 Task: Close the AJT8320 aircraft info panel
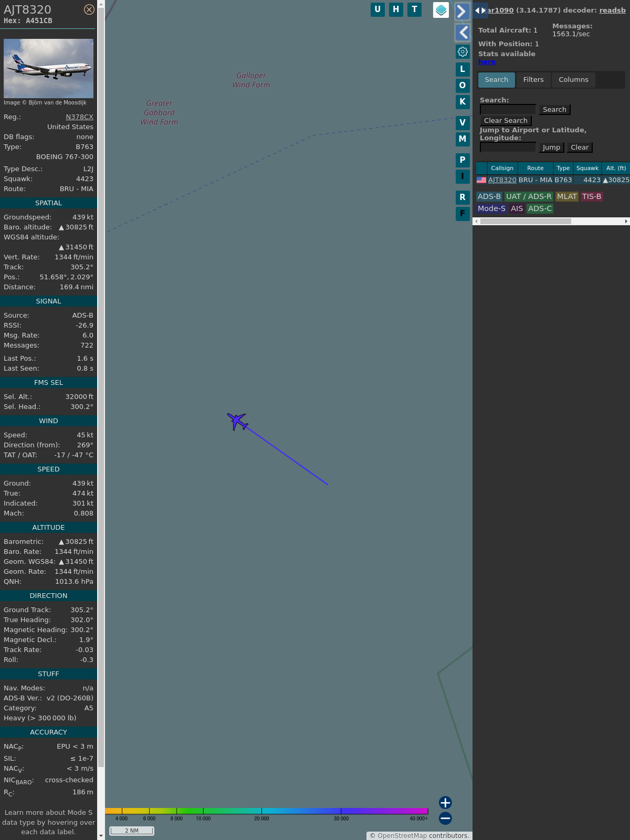point(89,9)
